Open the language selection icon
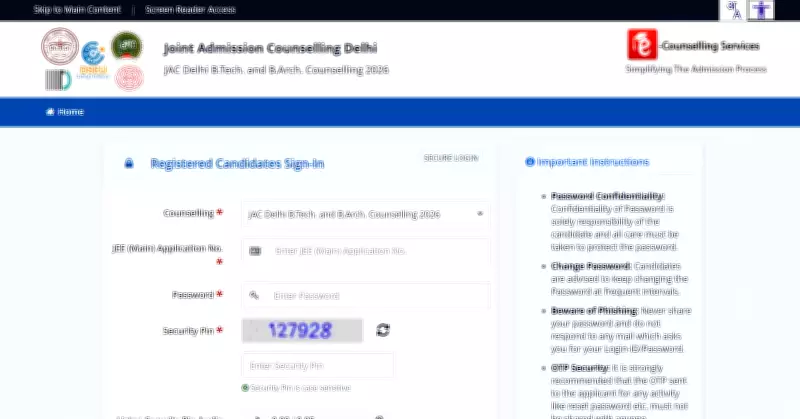 pos(733,10)
